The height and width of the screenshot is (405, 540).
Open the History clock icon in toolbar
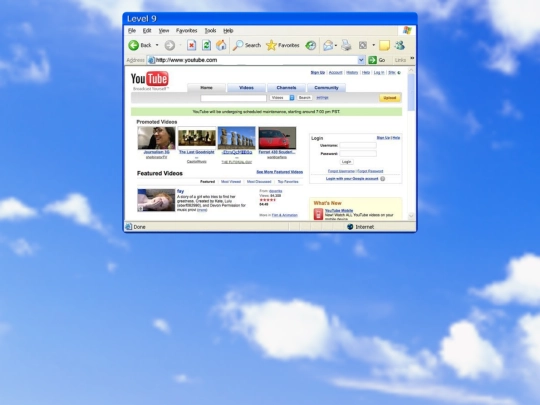click(x=311, y=45)
